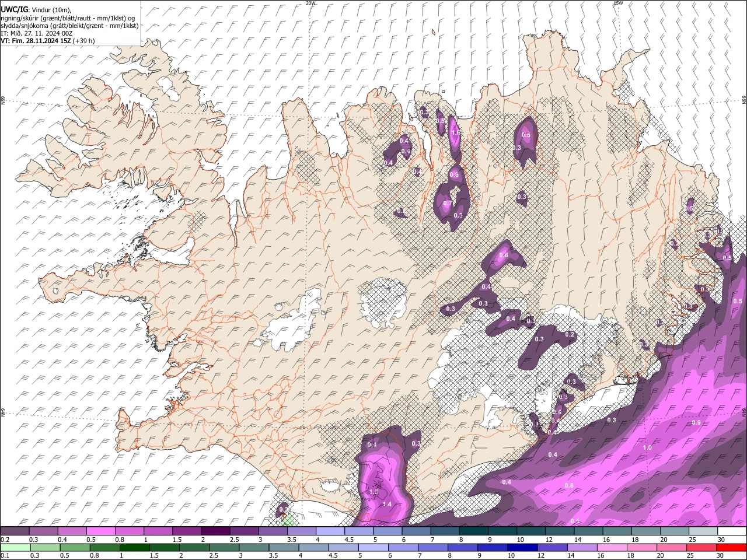This screenshot has width=747, height=560.
Task: Click the pale grey 25 swatch in the snow legend
Action: click(x=703, y=531)
